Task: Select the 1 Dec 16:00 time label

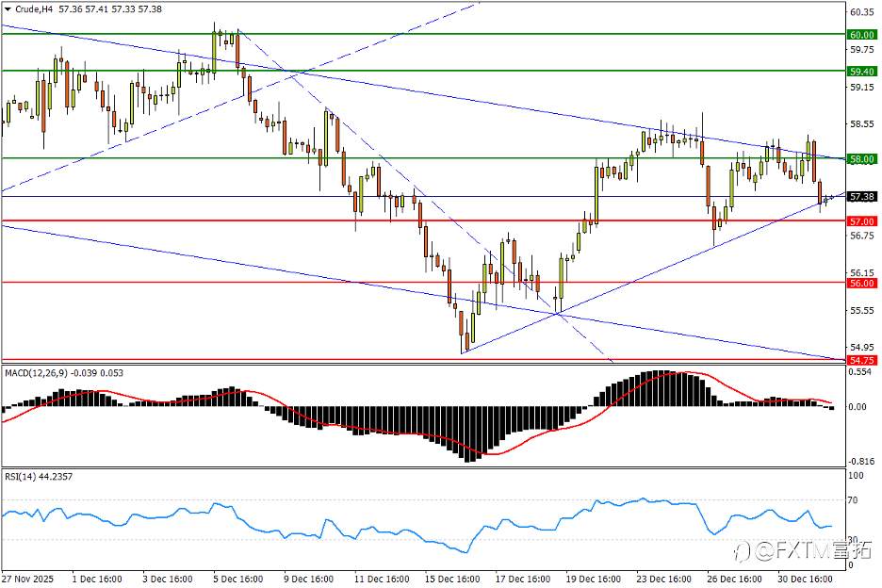Action: click(97, 579)
